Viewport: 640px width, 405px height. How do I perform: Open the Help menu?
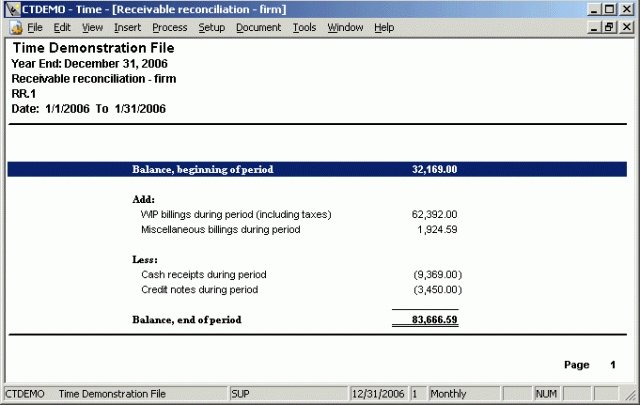[384, 27]
